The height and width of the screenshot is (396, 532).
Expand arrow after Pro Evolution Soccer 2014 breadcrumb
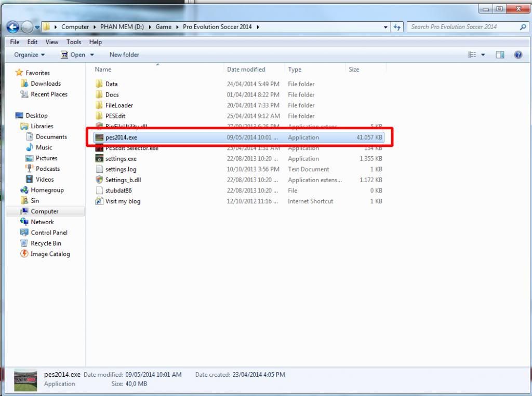(x=258, y=27)
